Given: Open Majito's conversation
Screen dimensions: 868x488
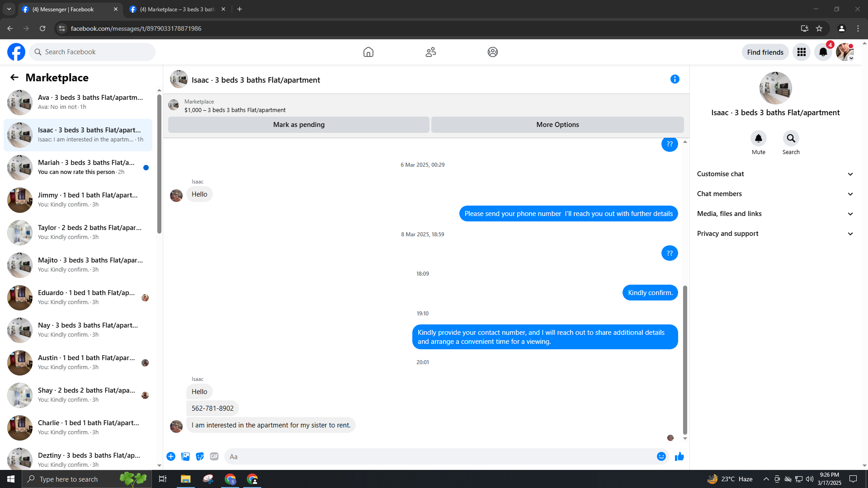Looking at the screenshot, I should (x=78, y=265).
